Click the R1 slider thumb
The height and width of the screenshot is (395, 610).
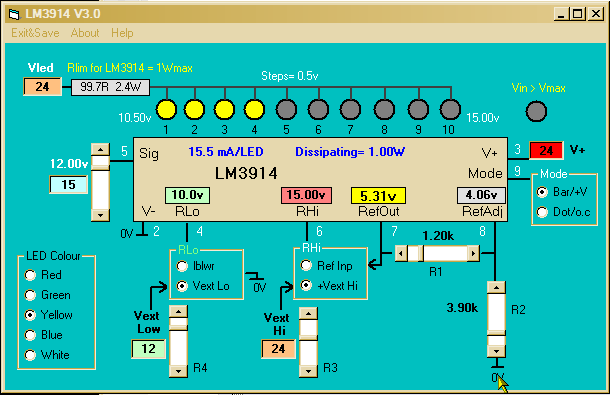(421, 254)
